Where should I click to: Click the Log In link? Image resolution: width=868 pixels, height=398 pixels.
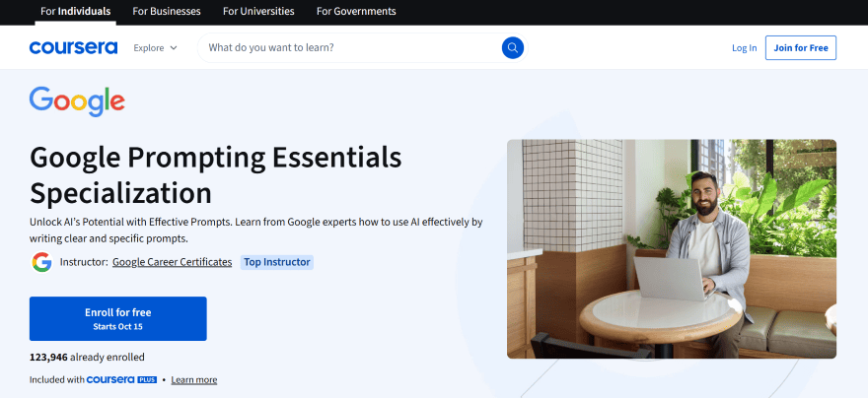pos(744,48)
